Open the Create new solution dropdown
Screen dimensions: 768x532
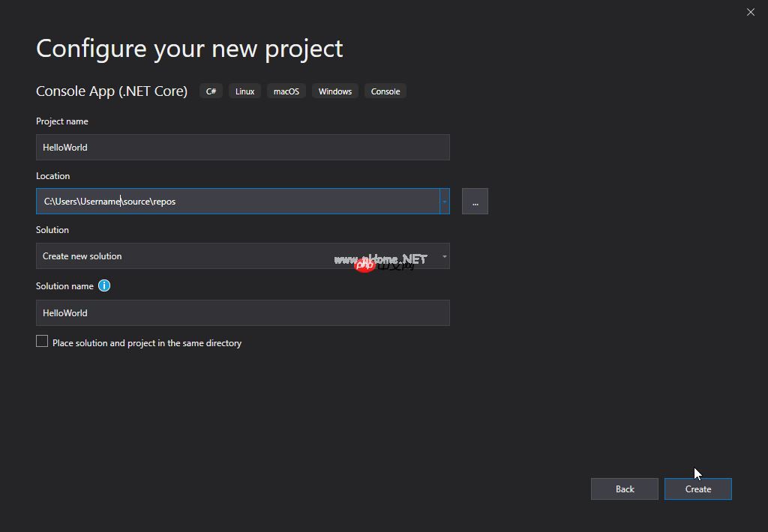(242, 256)
